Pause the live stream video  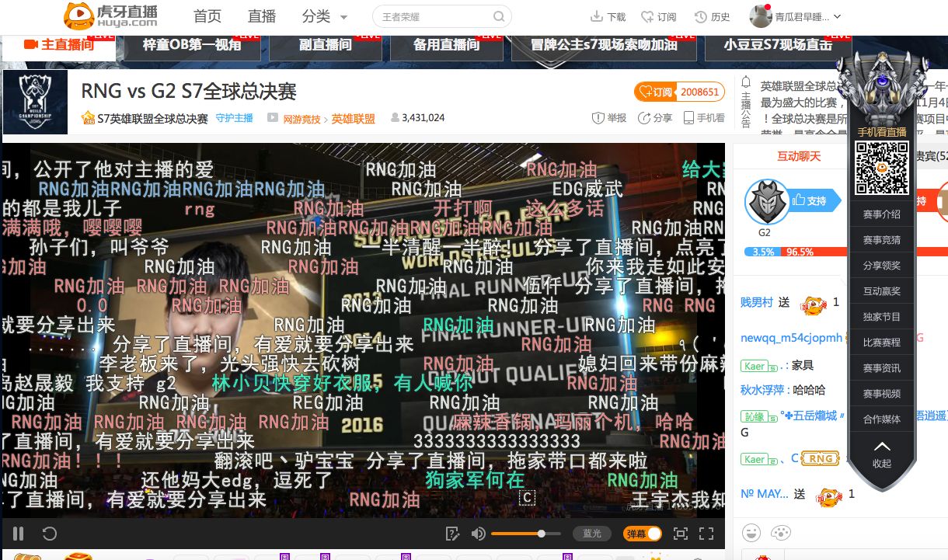pyautogui.click(x=19, y=534)
